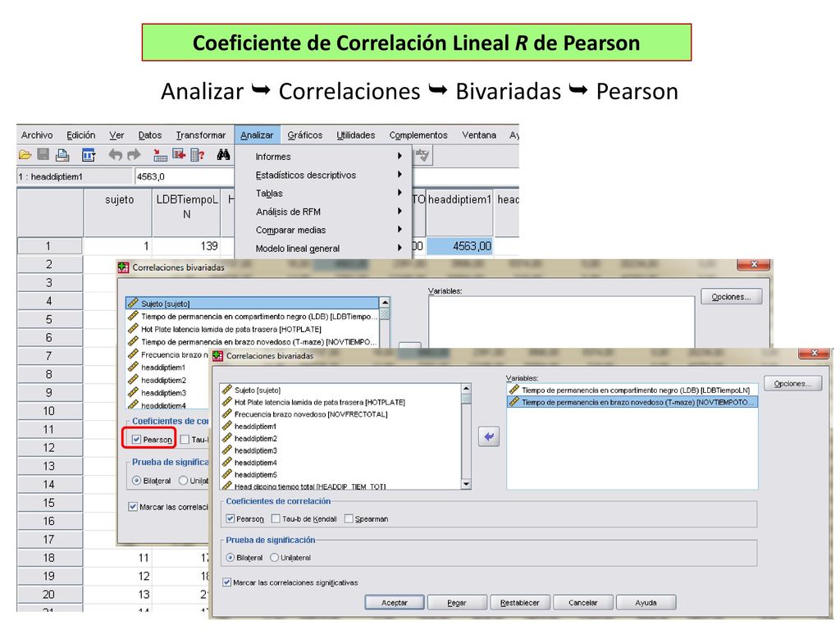Save the dataset via the floppy disk icon

pyautogui.click(x=43, y=155)
